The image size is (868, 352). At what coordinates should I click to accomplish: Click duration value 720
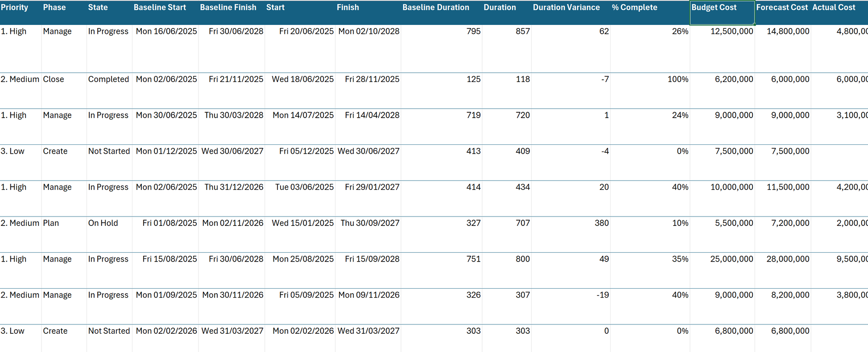(x=523, y=115)
